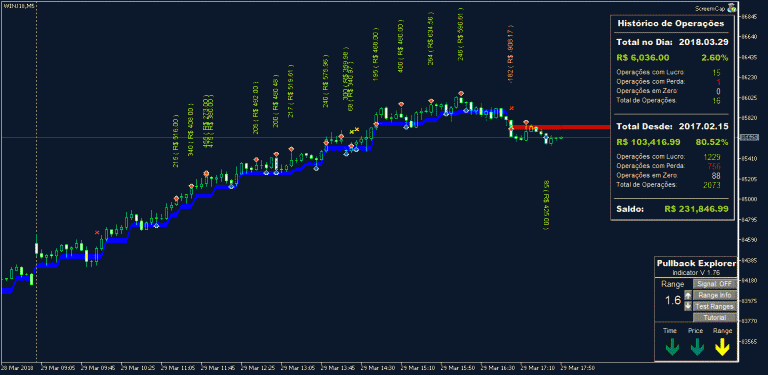The image size is (768, 375).
Task: Select the Saldo value R$ 231,846.99
Action: pos(696,209)
